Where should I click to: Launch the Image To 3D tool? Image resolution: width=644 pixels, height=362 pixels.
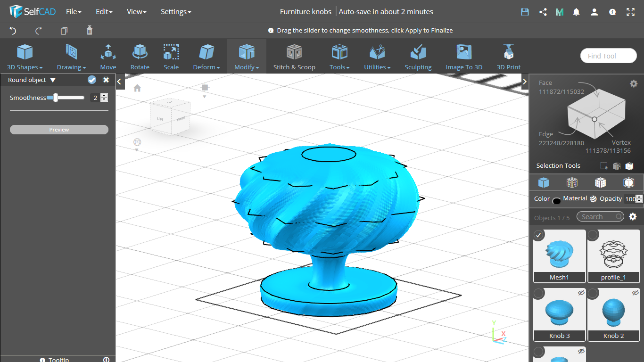click(464, 57)
